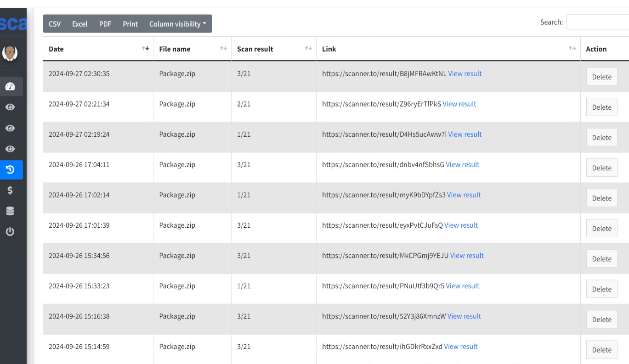The height and width of the screenshot is (364, 629).
Task: Focus the Search input field
Action: [x=597, y=22]
